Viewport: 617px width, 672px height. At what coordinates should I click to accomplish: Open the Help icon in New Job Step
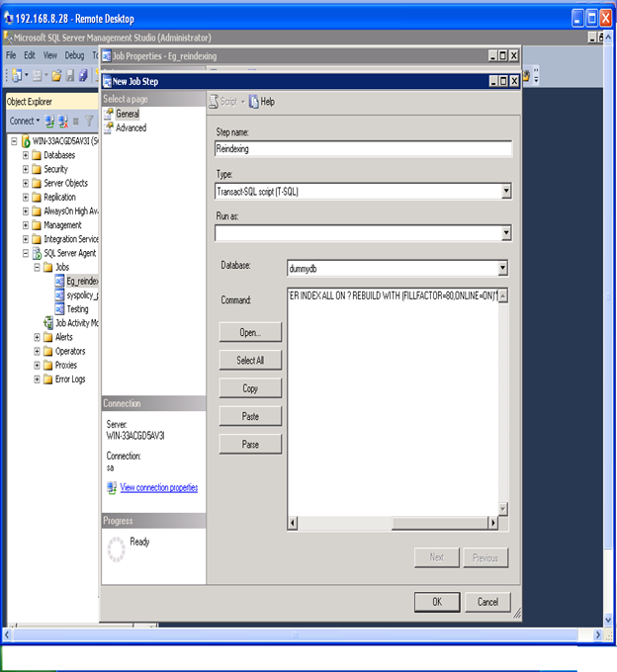pos(254,102)
